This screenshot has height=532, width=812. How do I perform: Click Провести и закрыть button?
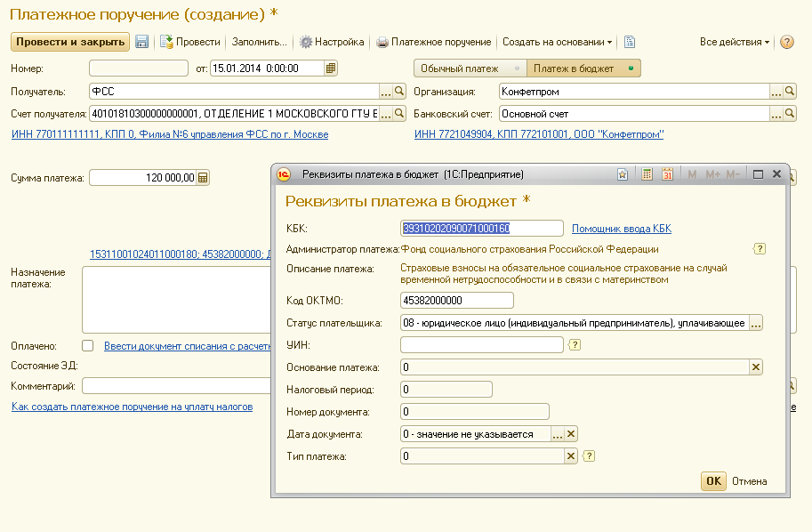coord(70,42)
